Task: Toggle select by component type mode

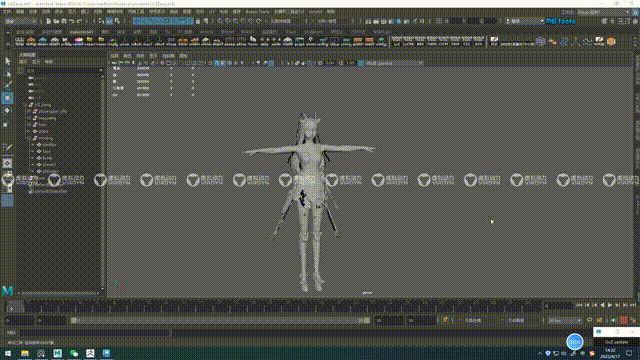Action: (117, 21)
